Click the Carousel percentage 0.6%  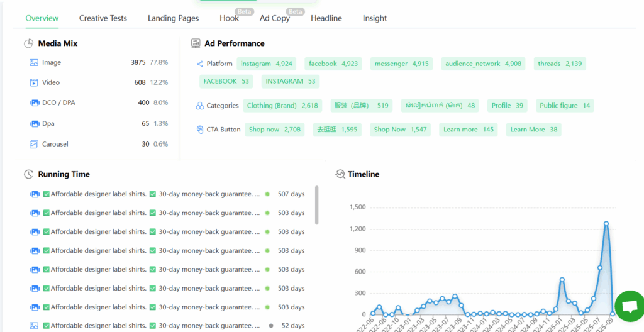[160, 144]
